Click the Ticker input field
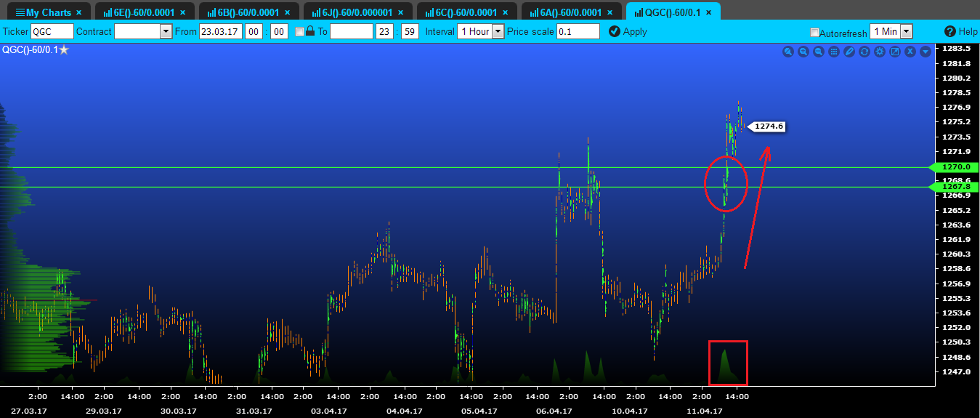The image size is (980, 418). [x=52, y=31]
